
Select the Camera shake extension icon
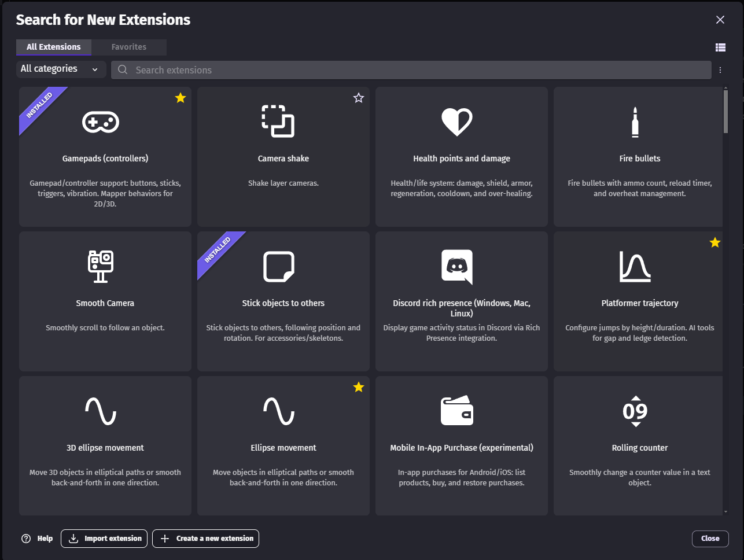(278, 121)
